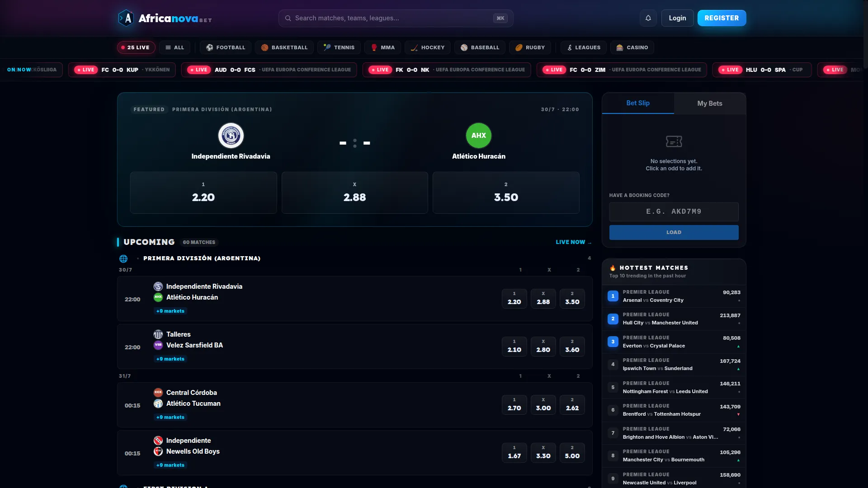
Task: Click the Central Córdoba badge icon
Action: pyautogui.click(x=158, y=393)
